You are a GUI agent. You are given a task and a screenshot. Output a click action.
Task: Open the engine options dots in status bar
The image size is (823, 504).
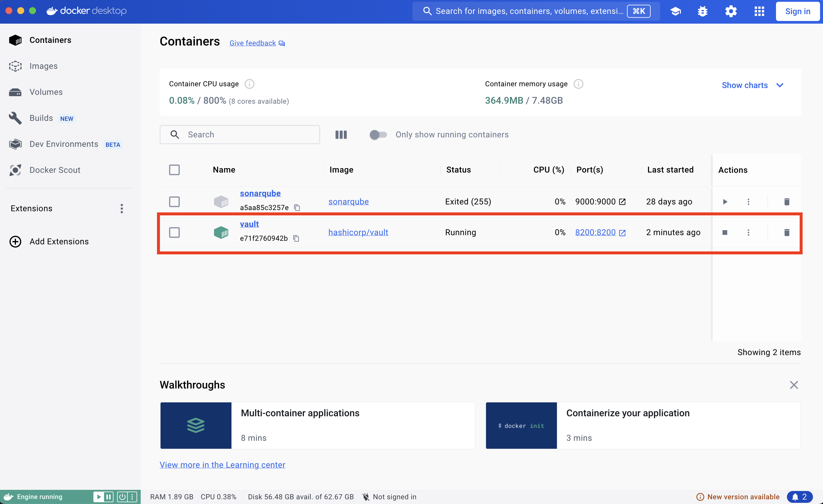tap(132, 497)
